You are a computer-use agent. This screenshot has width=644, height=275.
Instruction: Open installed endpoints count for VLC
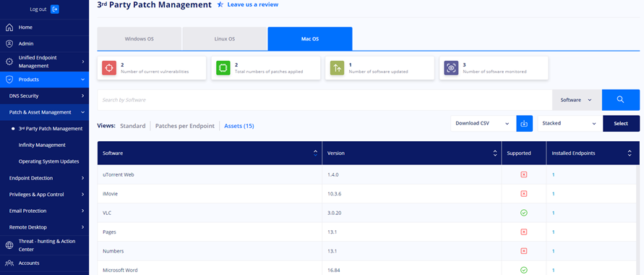point(553,213)
